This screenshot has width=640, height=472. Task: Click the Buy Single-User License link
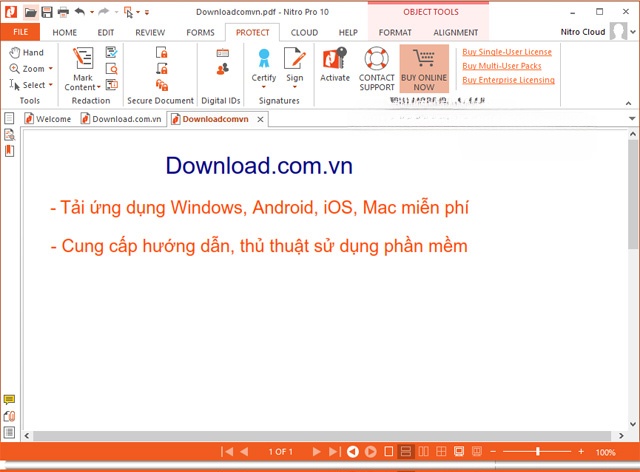coord(507,52)
